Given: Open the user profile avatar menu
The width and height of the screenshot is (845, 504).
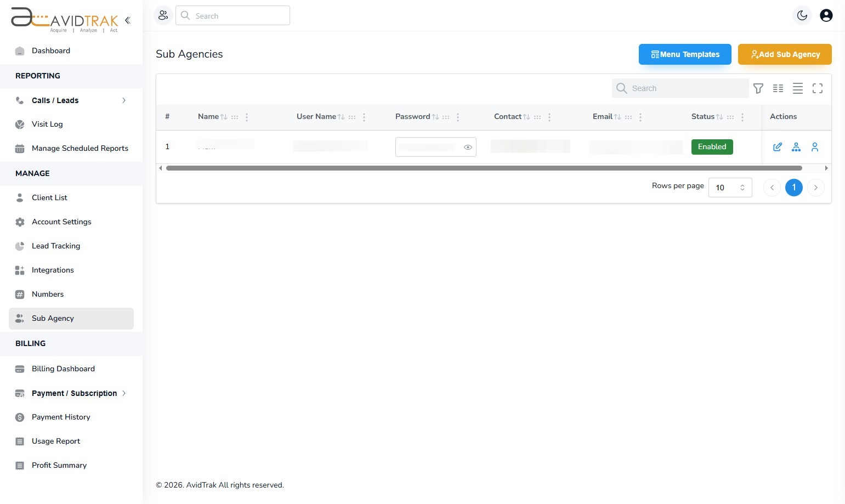Looking at the screenshot, I should coord(826,15).
